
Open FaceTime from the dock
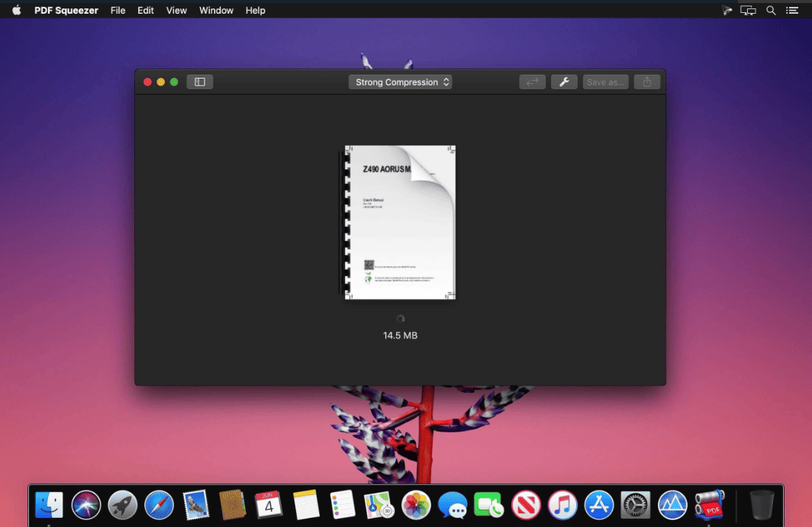(x=489, y=505)
